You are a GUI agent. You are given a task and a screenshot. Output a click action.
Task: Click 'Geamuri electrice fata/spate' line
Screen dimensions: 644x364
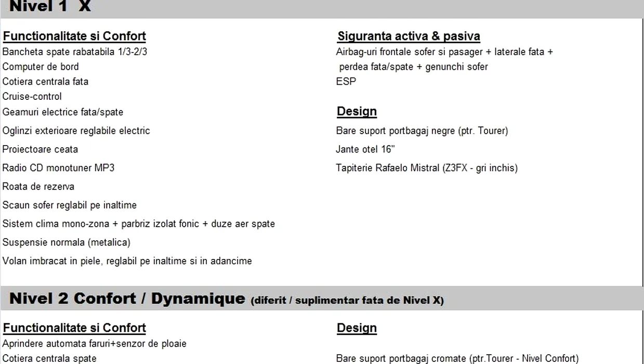[x=63, y=112]
